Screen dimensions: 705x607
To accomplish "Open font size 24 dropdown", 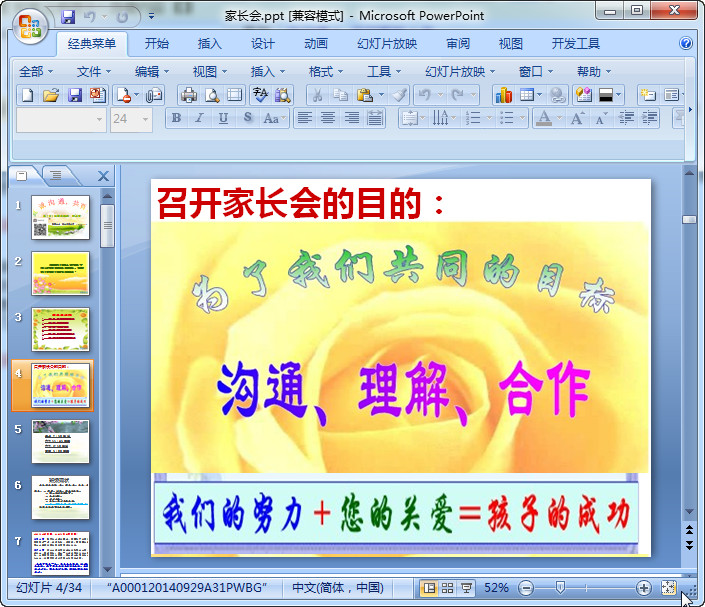I will point(145,119).
